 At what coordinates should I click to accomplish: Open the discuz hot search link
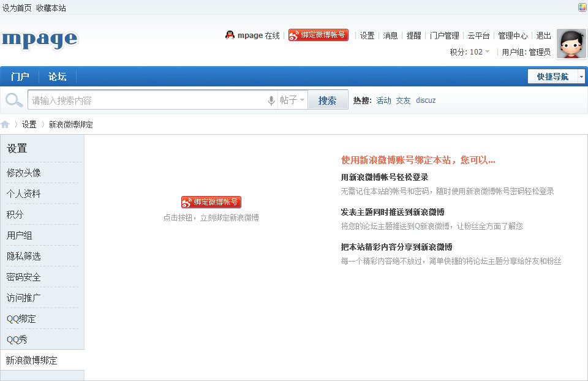(x=426, y=100)
